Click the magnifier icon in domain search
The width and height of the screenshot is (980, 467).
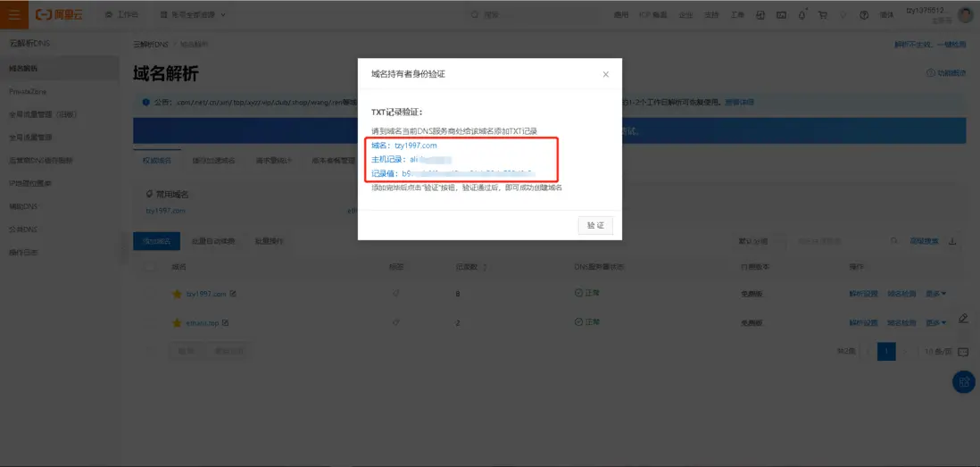(894, 241)
